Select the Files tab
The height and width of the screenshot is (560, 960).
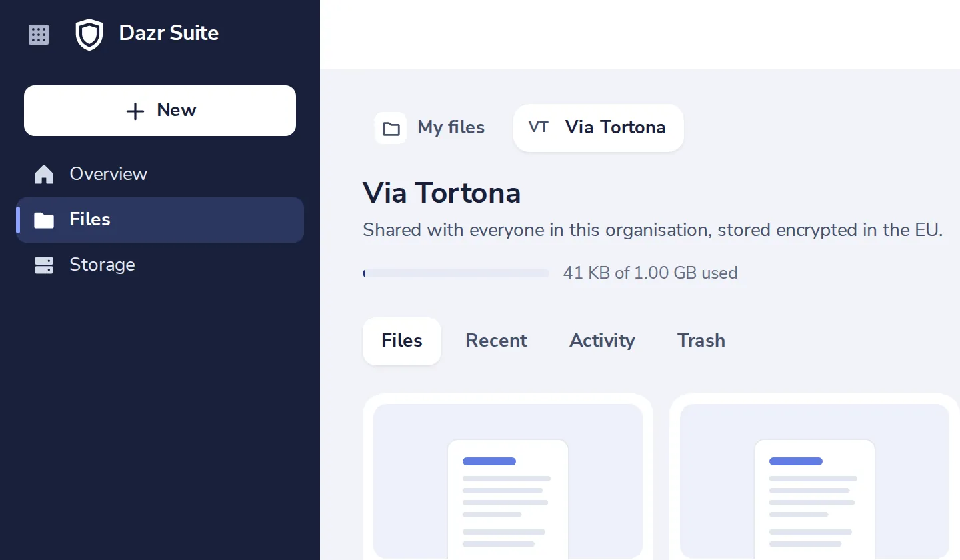click(x=402, y=341)
